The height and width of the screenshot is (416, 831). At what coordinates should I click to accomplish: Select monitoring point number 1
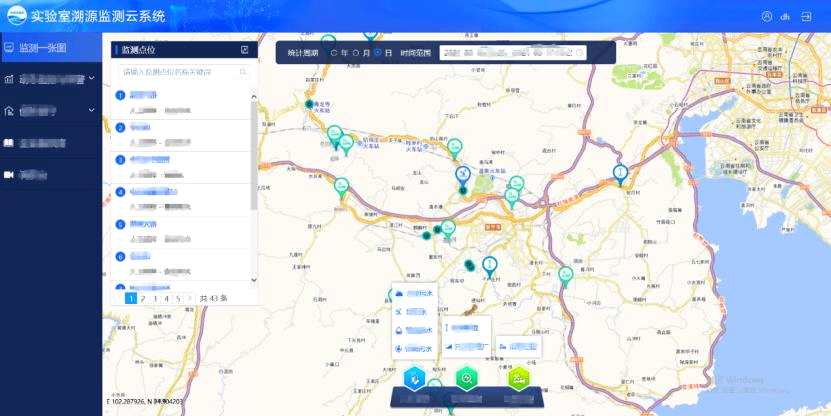tap(180, 103)
